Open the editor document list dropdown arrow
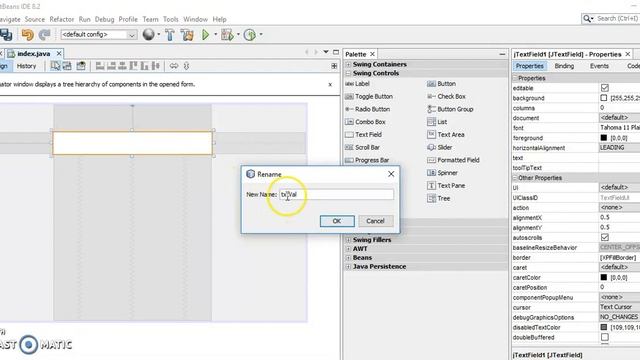640x360 pixels. point(326,52)
